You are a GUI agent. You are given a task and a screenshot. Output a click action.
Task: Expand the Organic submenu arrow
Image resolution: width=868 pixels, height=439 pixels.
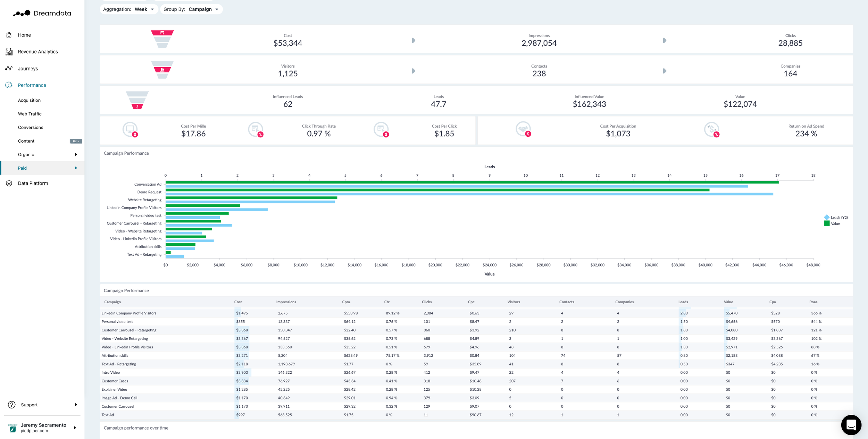click(x=76, y=154)
